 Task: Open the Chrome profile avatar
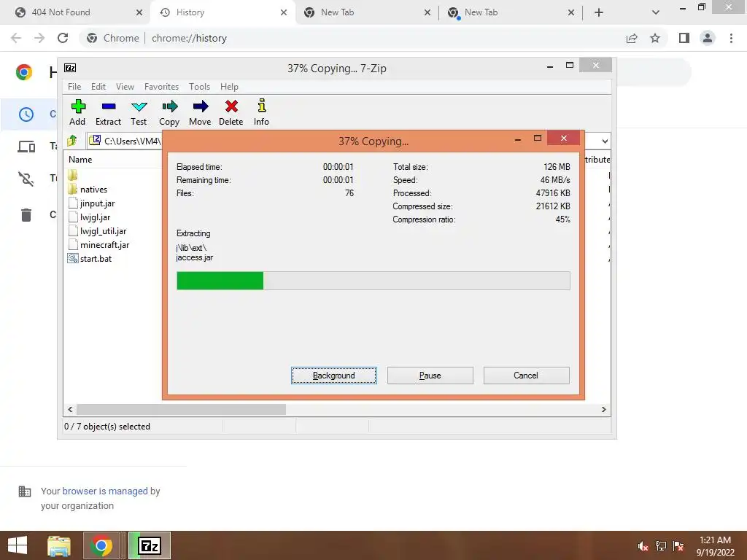[x=708, y=38]
